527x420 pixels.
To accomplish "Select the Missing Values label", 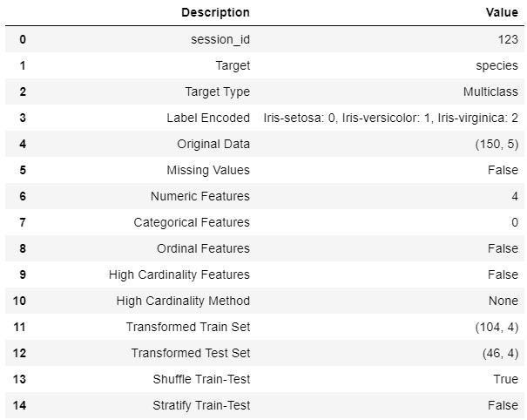I will [208, 170].
